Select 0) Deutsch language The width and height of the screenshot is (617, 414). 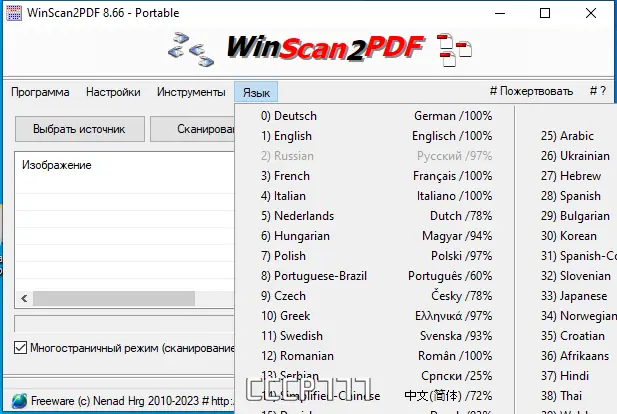(x=375, y=116)
